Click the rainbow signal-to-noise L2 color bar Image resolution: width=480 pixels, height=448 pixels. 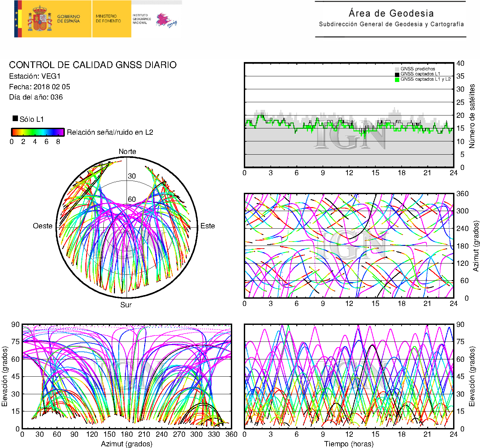pos(38,132)
